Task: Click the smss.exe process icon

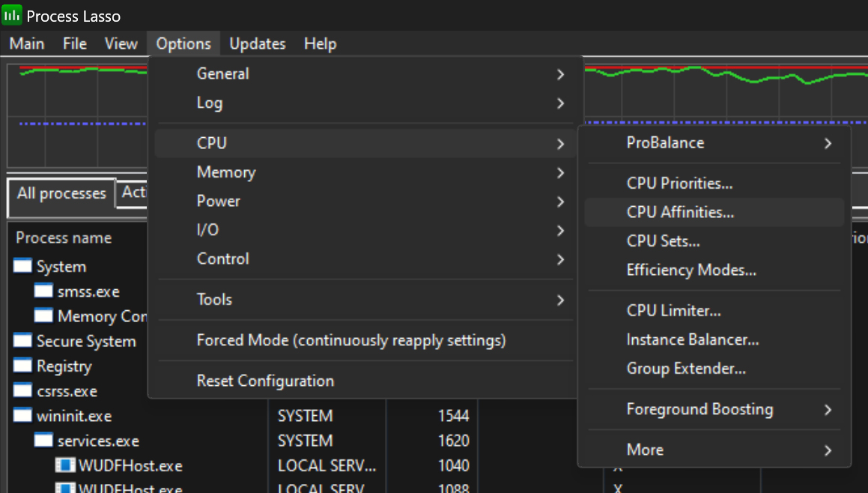Action: [44, 291]
